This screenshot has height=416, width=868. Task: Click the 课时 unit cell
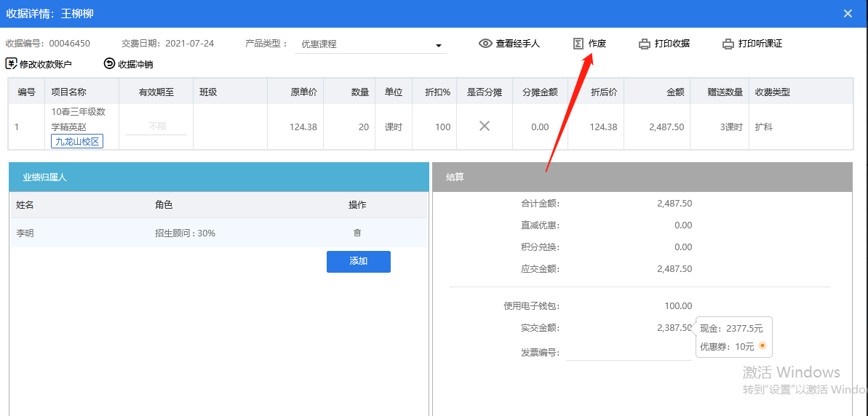click(394, 127)
